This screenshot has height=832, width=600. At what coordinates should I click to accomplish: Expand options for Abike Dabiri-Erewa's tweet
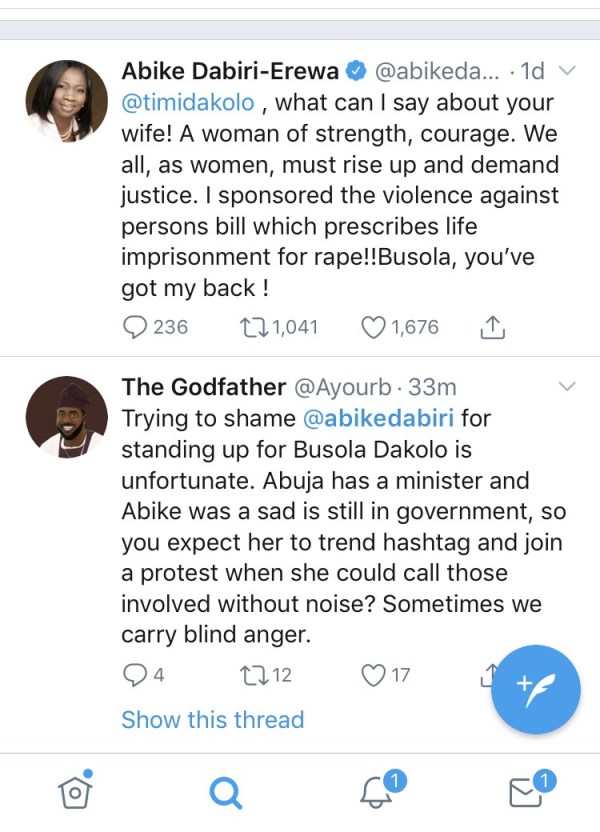[x=566, y=71]
